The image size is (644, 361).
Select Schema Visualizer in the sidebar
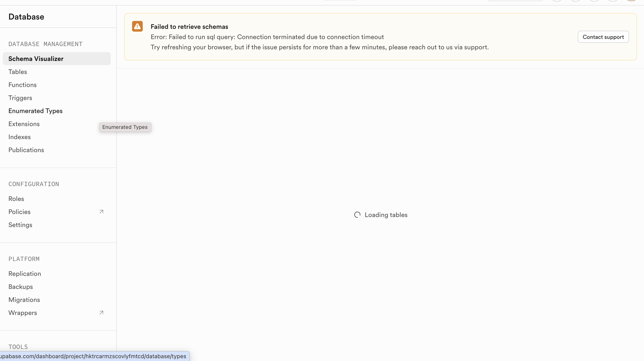[36, 59]
